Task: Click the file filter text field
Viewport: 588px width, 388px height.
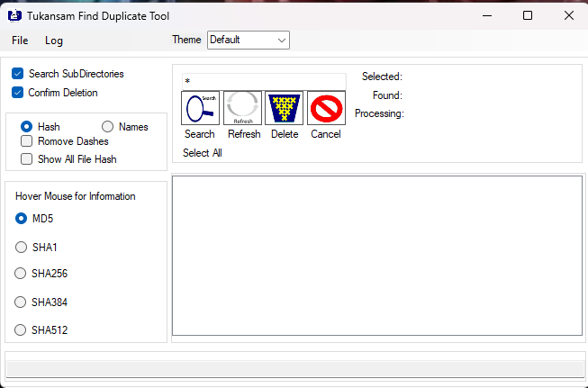Action: (263, 81)
